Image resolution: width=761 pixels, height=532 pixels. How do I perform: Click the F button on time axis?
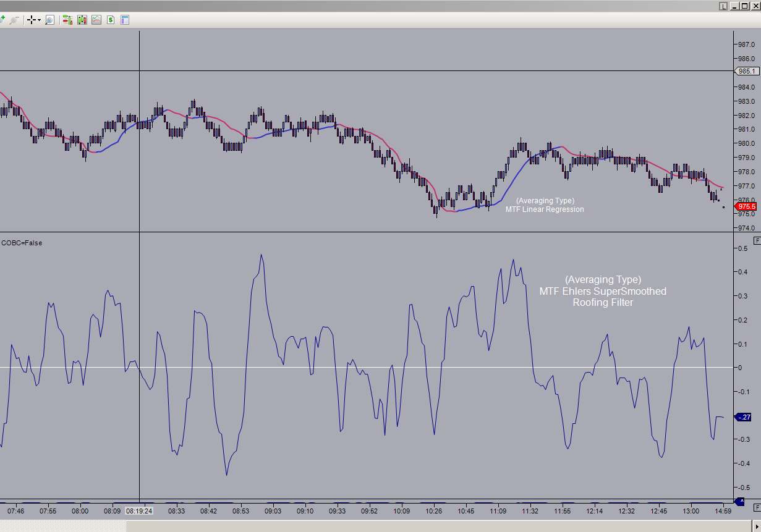[756, 507]
